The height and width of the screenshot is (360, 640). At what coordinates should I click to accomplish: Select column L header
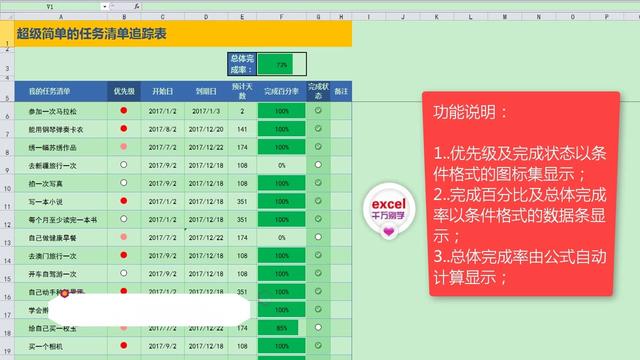click(470, 17)
